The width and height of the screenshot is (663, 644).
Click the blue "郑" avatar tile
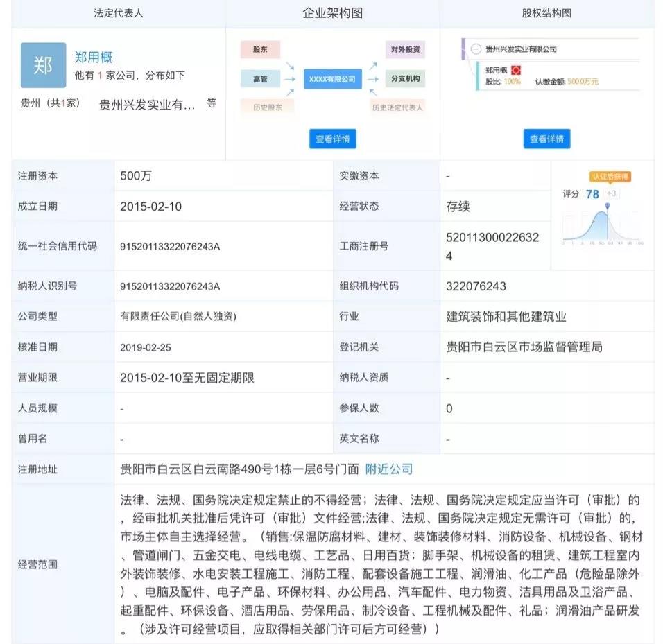(x=43, y=65)
